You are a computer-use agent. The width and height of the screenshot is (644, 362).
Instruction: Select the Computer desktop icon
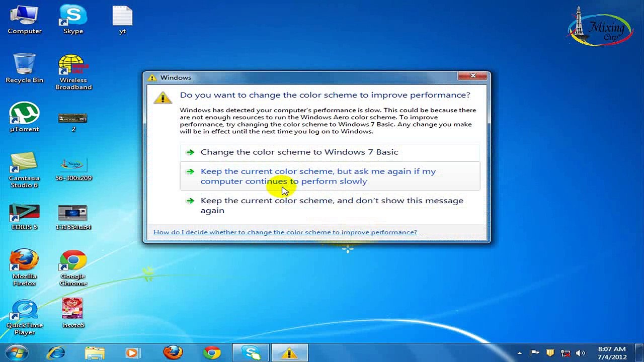click(x=24, y=20)
